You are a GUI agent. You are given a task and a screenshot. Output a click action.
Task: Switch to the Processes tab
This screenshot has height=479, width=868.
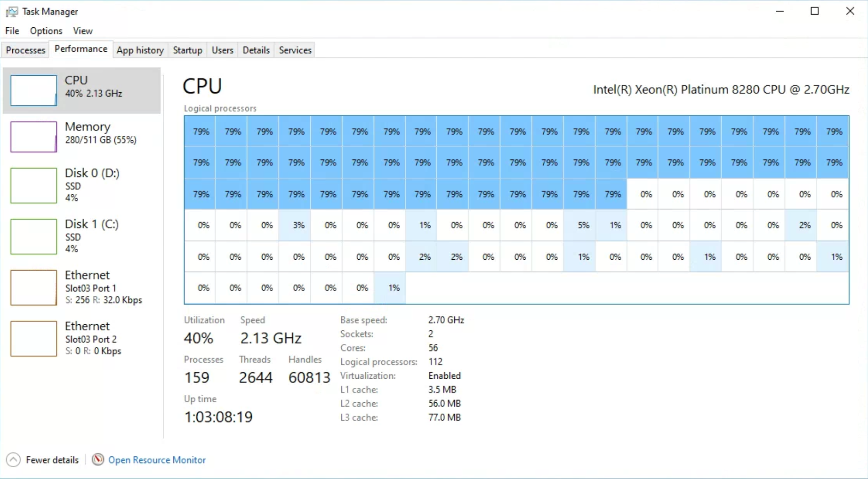[25, 50]
